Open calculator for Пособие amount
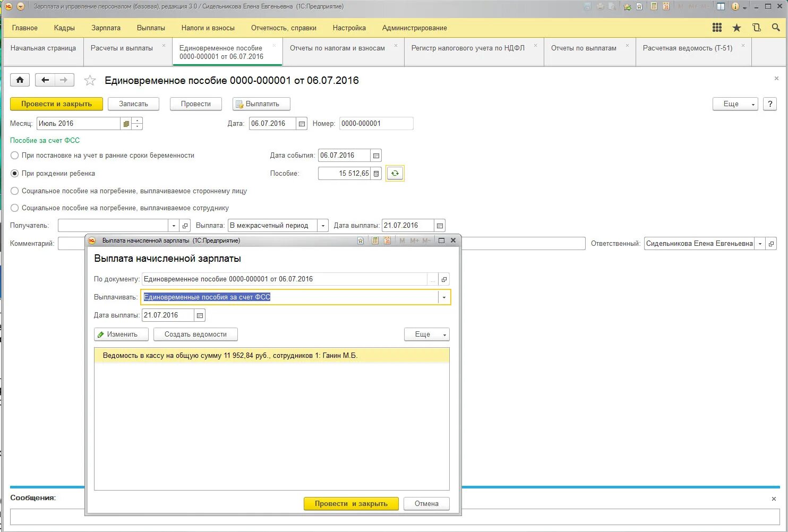This screenshot has width=788, height=532. click(376, 174)
